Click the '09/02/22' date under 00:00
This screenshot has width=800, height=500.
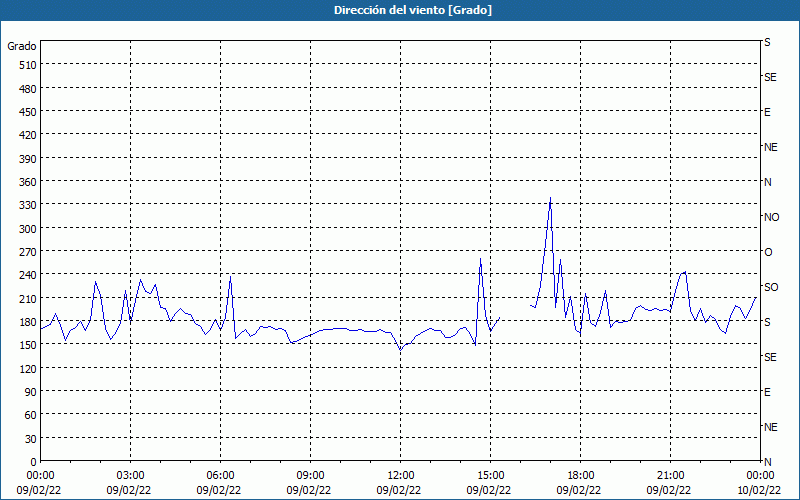tap(39, 490)
